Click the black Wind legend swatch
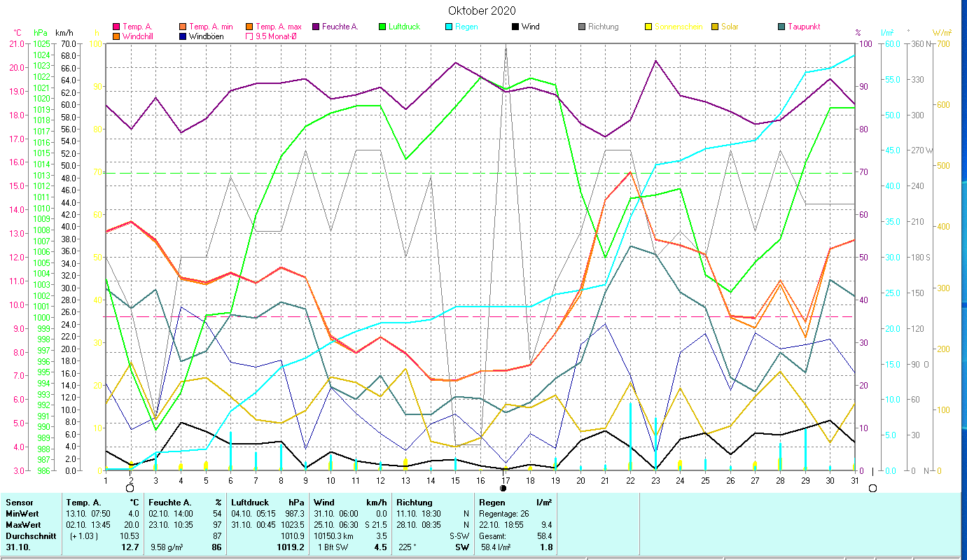 click(x=515, y=27)
